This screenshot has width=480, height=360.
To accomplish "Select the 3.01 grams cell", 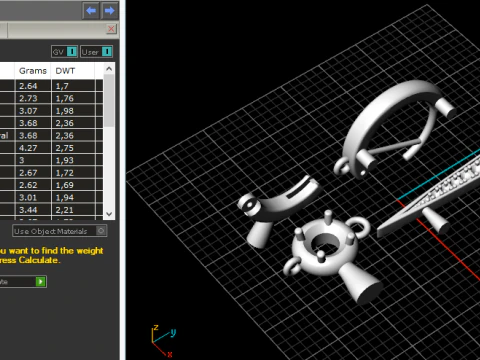I will point(33,197).
